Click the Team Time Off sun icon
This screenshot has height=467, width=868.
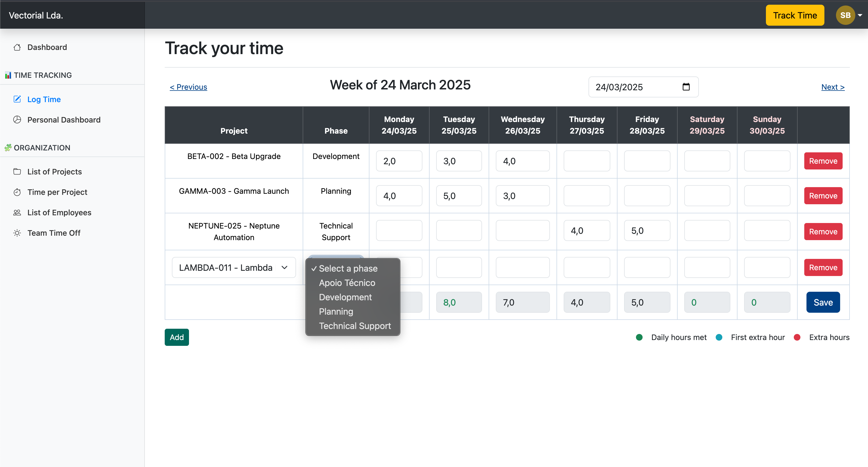tap(18, 233)
